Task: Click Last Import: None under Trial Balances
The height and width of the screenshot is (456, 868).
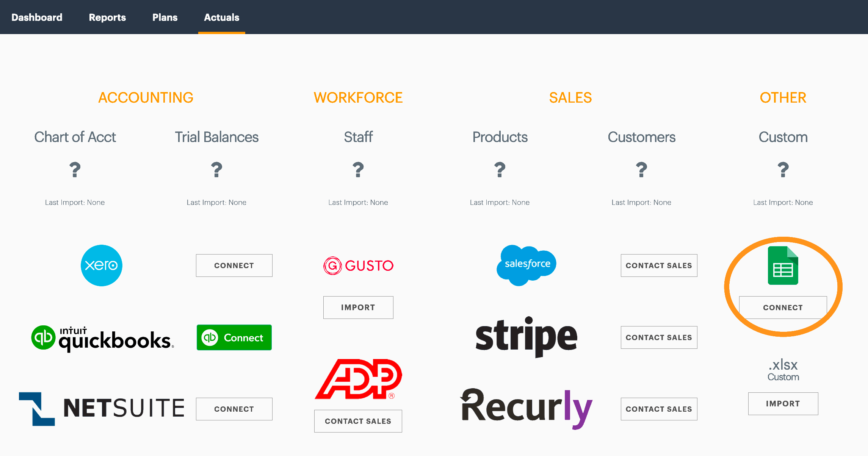Action: pyautogui.click(x=216, y=203)
